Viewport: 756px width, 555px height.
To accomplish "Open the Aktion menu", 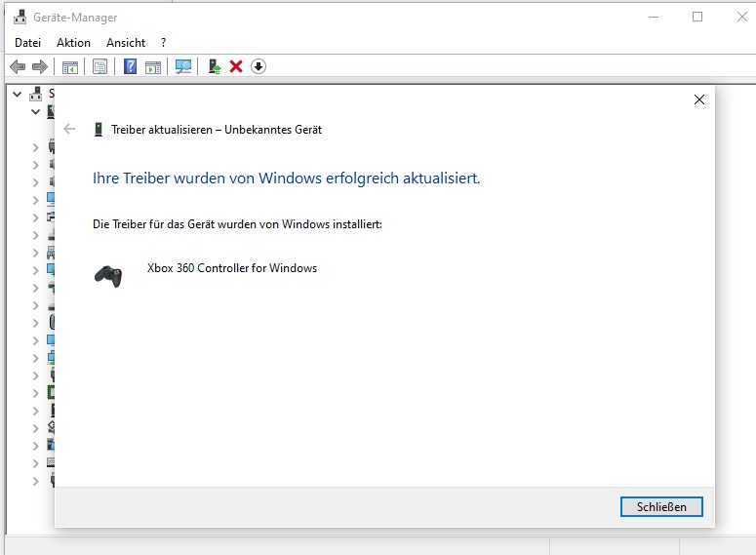I will pyautogui.click(x=73, y=43).
